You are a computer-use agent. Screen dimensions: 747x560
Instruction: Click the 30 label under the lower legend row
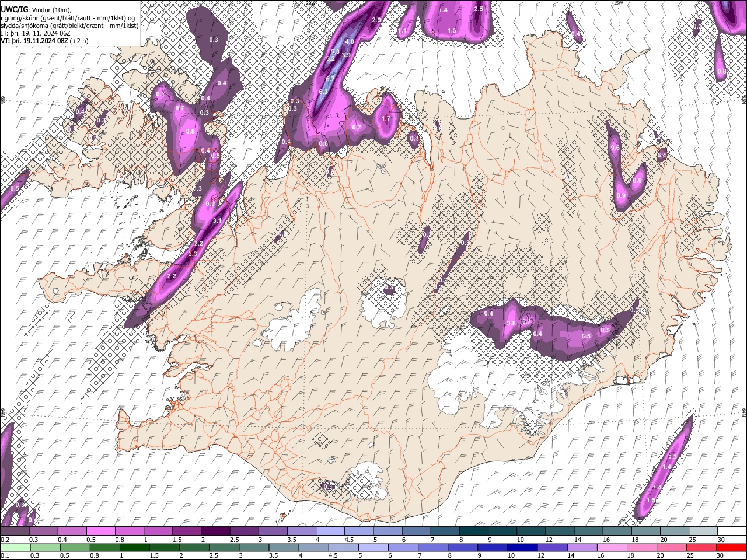[721, 555]
